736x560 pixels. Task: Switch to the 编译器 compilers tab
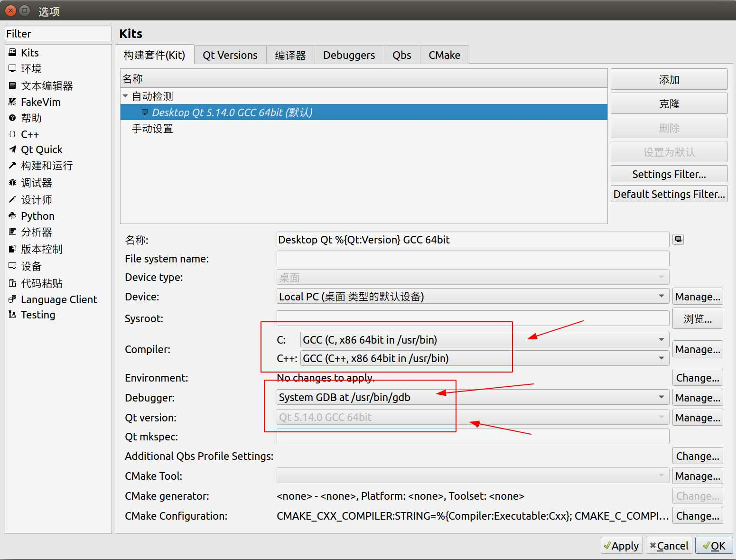coord(290,55)
